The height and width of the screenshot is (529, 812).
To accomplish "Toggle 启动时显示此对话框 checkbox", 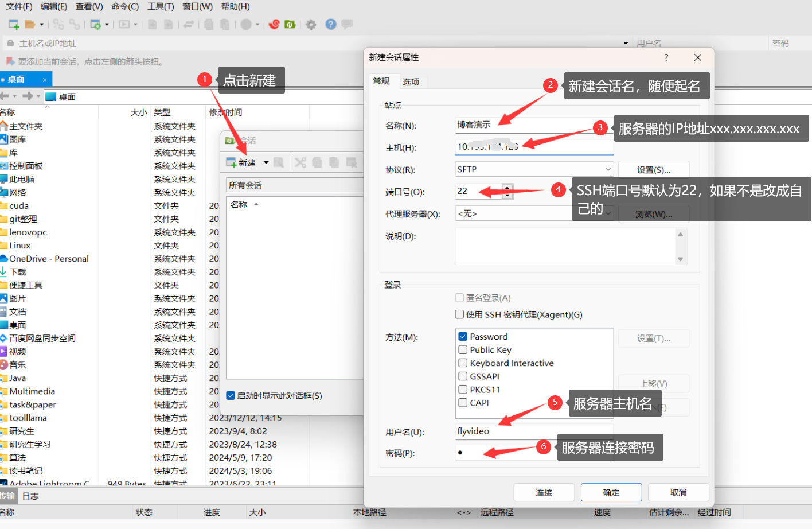I will 231,395.
